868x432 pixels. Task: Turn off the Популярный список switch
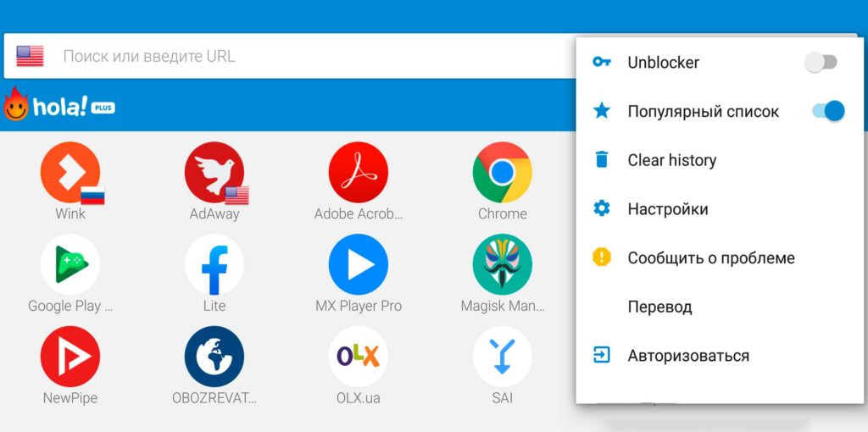pos(828,111)
